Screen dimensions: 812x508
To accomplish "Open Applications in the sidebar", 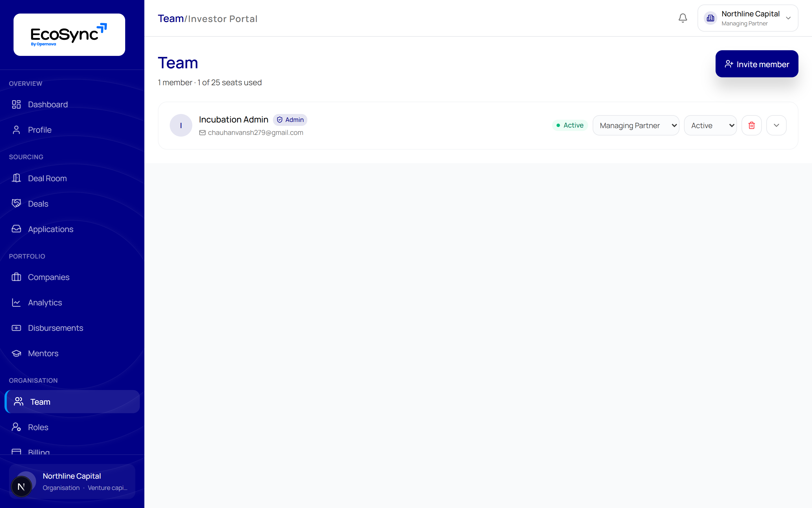I will click(72, 229).
